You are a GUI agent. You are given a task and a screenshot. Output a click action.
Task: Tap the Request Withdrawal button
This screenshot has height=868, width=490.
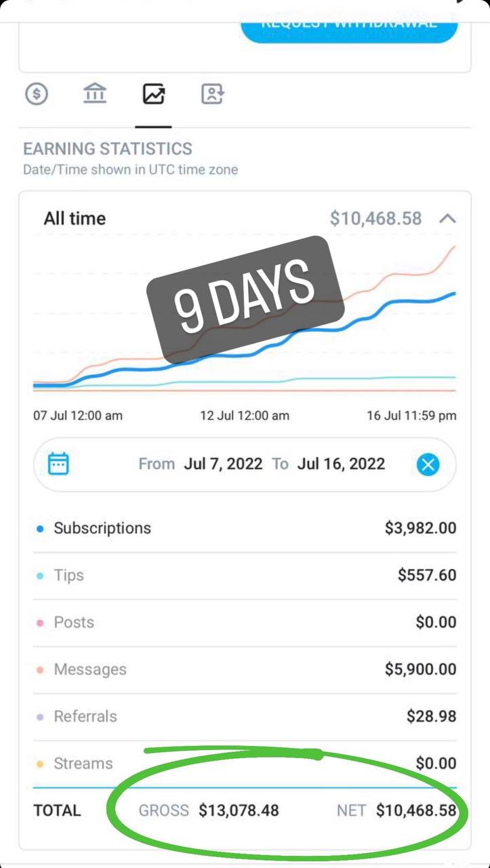[x=349, y=24]
